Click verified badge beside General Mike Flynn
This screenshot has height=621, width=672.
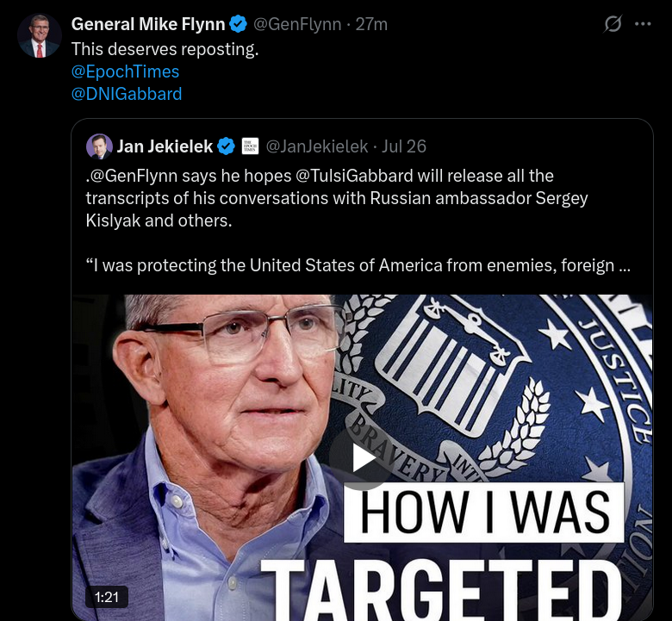tap(238, 24)
